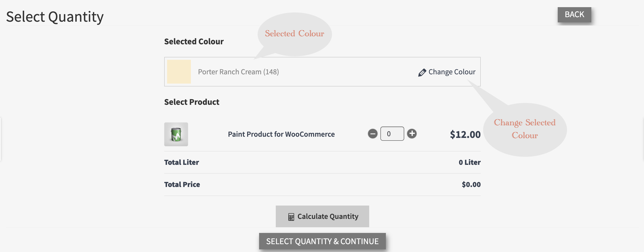Click the Select Product section heading
Viewport: 644px width, 252px height.
pyautogui.click(x=191, y=102)
